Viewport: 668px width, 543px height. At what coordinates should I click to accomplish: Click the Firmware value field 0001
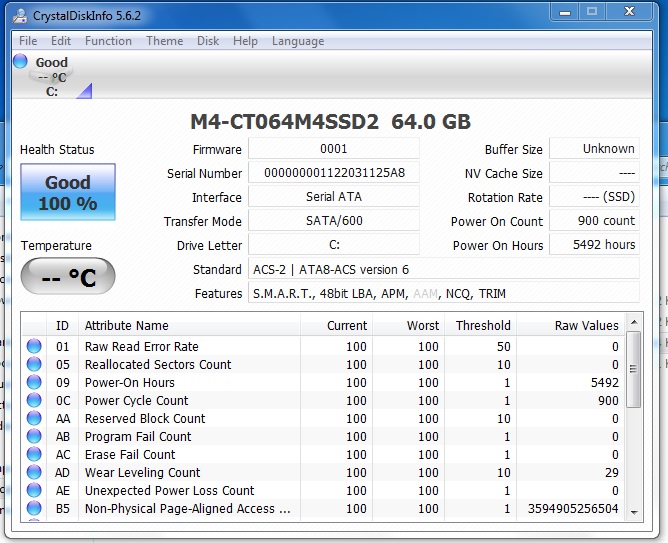334,149
